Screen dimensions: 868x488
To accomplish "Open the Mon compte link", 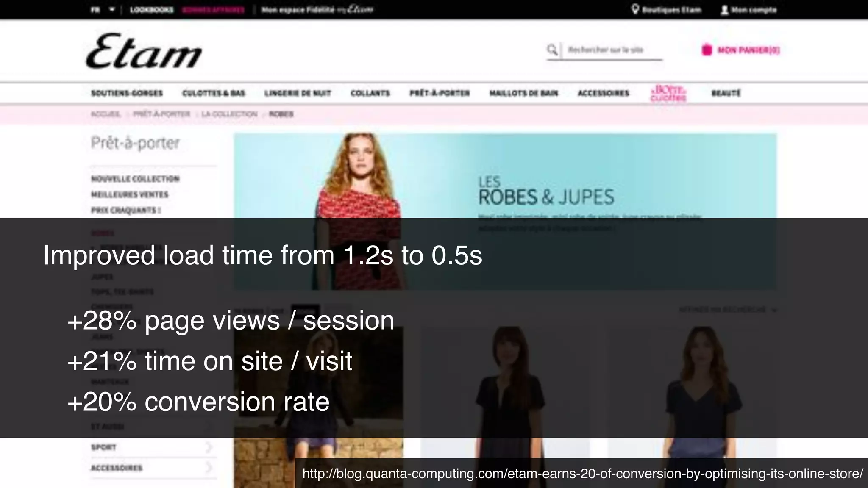I will pyautogui.click(x=754, y=10).
